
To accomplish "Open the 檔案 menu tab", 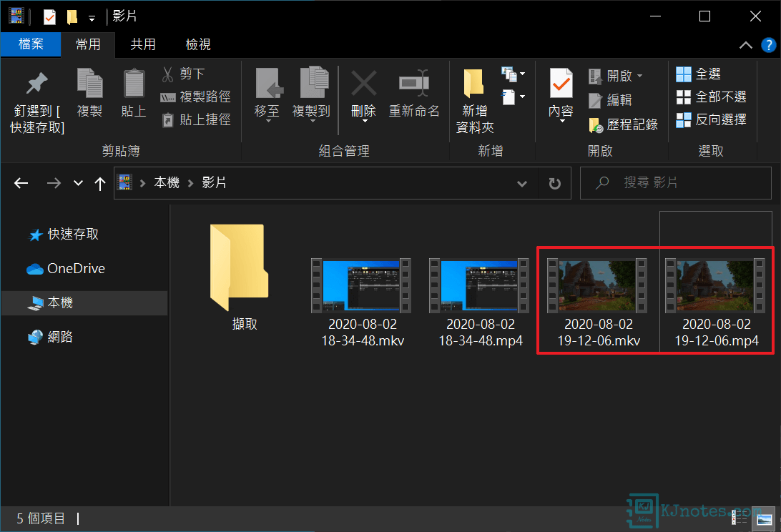I will point(31,44).
